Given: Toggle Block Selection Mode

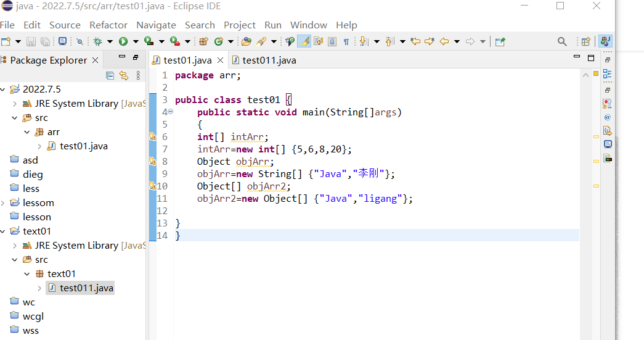Looking at the screenshot, I should 332,41.
